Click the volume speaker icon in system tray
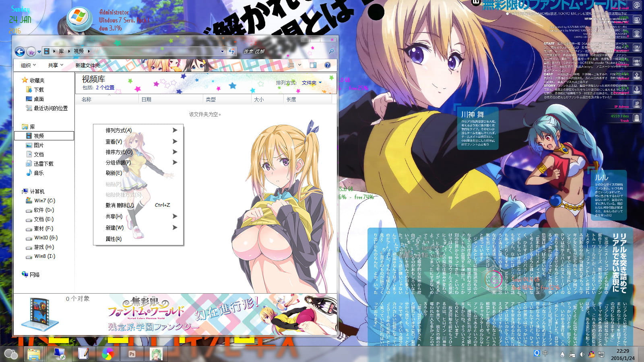The height and width of the screenshot is (362, 644). [582, 354]
